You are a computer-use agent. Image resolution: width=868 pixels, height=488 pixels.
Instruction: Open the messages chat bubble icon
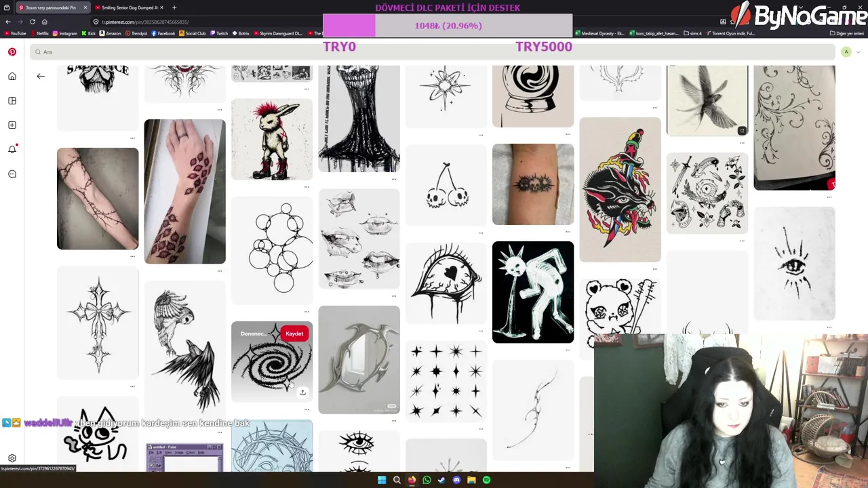[12, 174]
